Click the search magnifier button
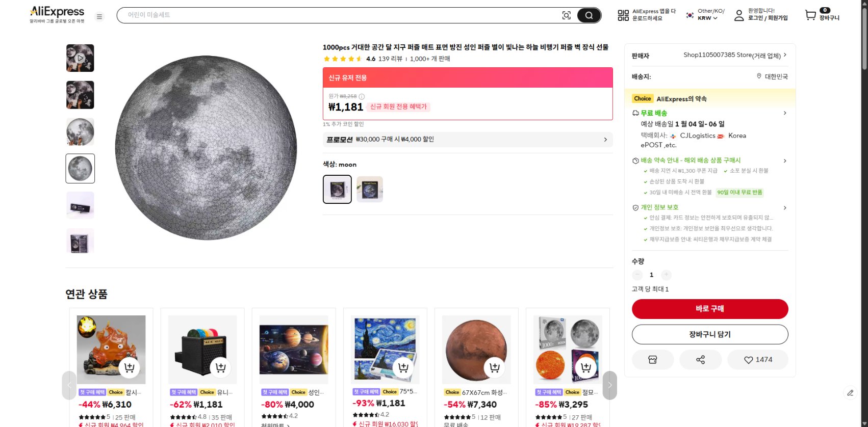The image size is (868, 427). [x=589, y=15]
